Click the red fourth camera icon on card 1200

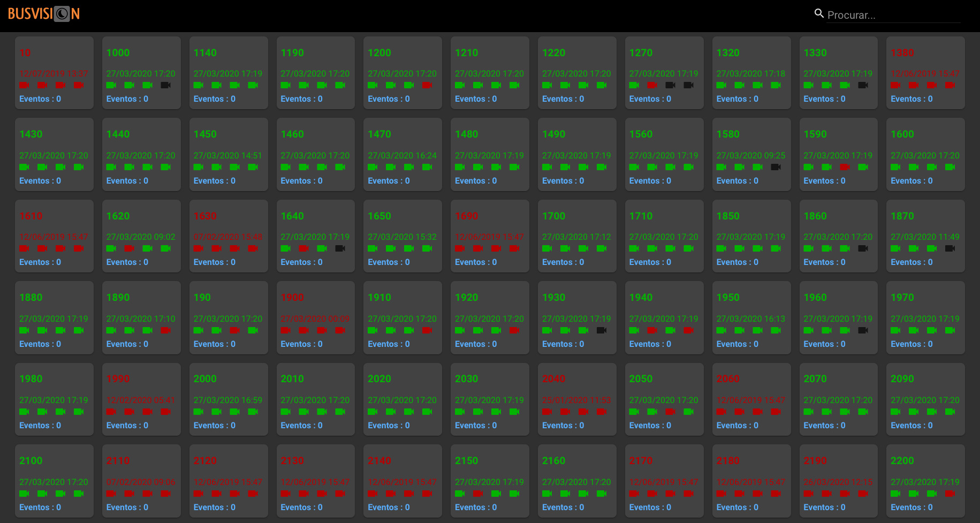coord(427,85)
